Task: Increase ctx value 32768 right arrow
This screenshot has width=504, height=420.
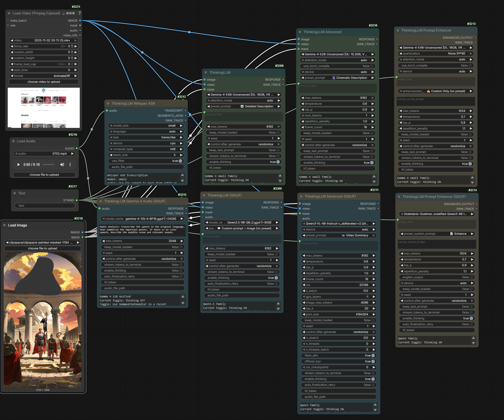Action: point(374,285)
